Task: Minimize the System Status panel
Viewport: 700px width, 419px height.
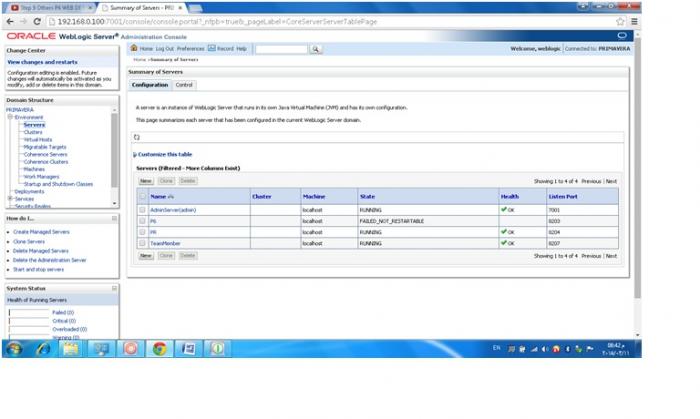Action: click(x=114, y=288)
